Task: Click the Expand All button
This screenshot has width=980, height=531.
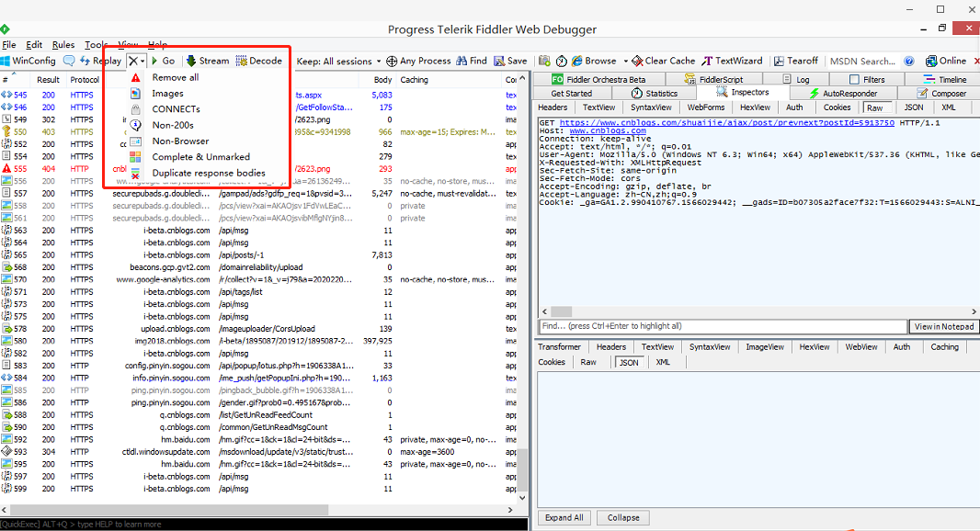Action: [x=564, y=518]
